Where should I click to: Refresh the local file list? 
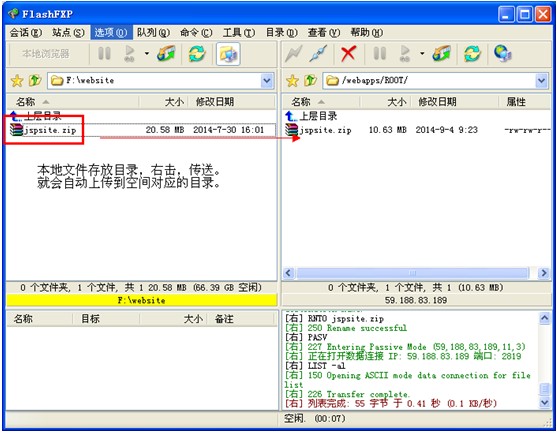tap(197, 54)
